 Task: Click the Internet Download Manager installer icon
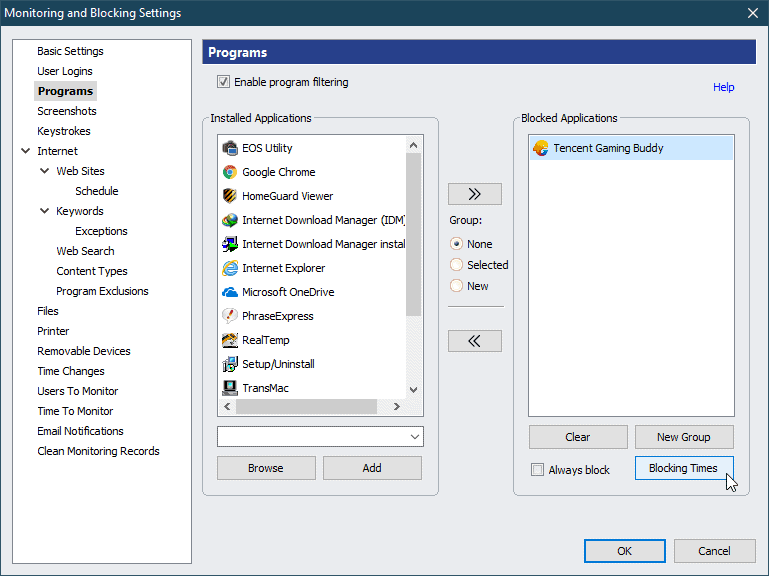[x=230, y=244]
